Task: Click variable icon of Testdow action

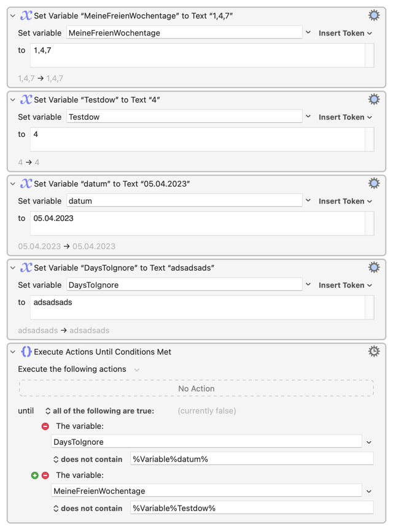Action: click(26, 99)
